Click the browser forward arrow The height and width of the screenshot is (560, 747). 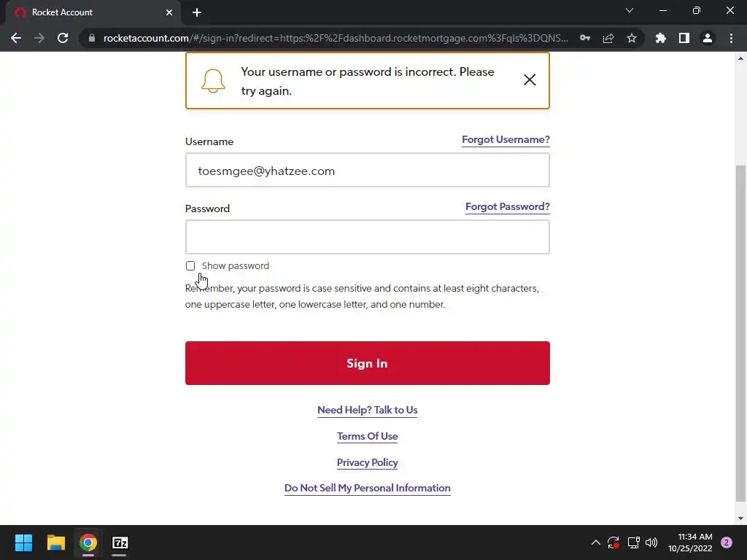click(x=39, y=38)
